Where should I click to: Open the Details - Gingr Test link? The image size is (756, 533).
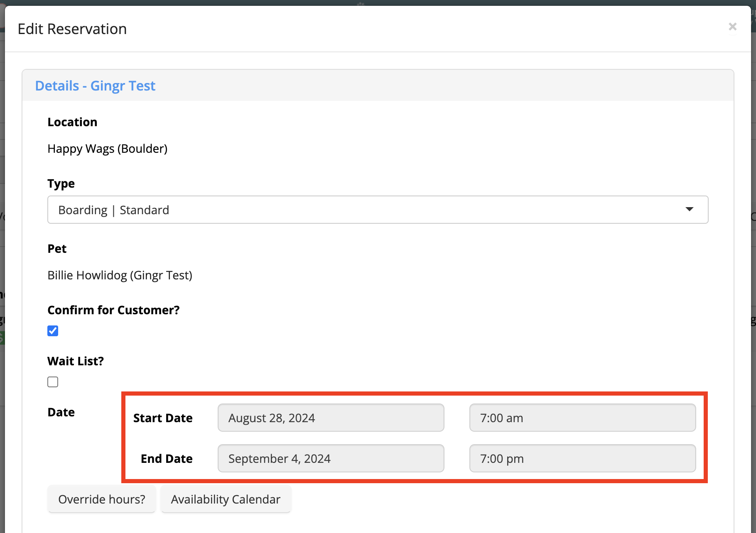pos(95,86)
